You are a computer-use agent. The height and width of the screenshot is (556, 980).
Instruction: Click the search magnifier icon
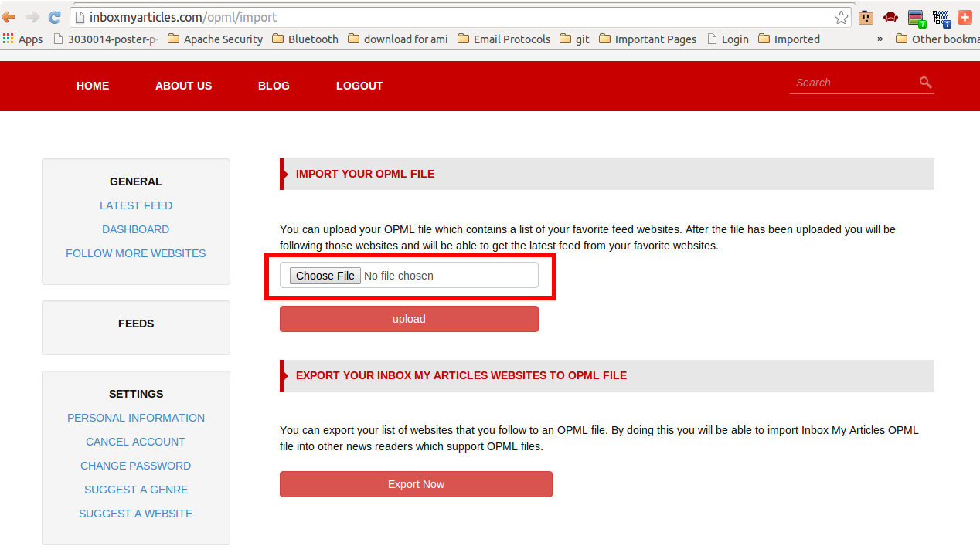tap(925, 83)
